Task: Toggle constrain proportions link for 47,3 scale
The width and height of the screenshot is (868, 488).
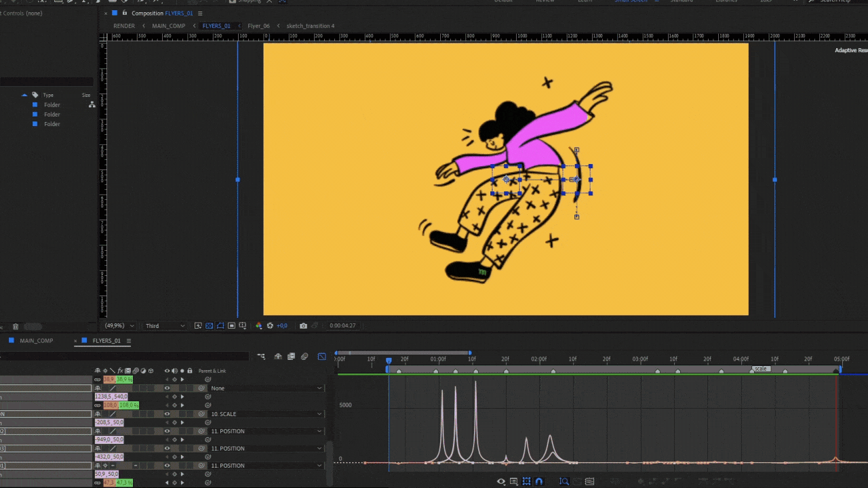Action: [98, 483]
